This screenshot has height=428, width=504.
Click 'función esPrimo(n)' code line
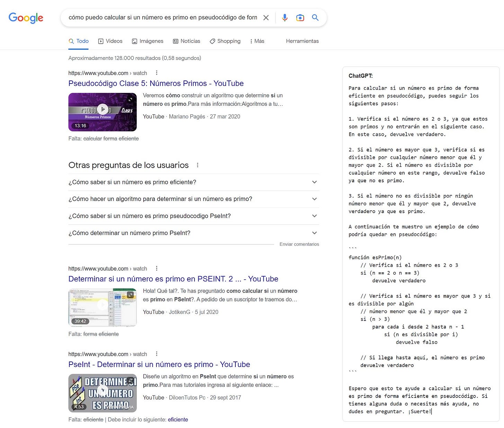click(x=375, y=257)
